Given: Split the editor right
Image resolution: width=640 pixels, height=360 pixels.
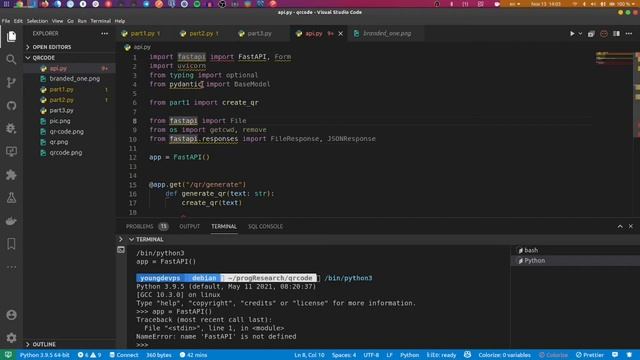Looking at the screenshot, I should 616,33.
